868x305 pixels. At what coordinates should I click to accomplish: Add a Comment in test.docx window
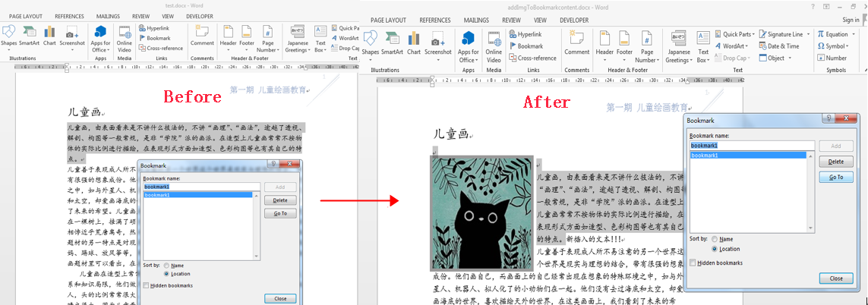(202, 36)
